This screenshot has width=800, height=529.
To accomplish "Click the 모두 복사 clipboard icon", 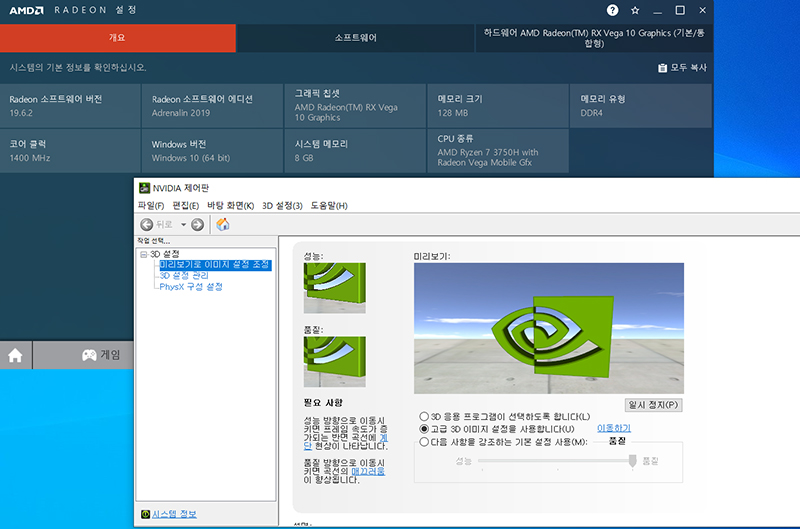I will tap(662, 68).
